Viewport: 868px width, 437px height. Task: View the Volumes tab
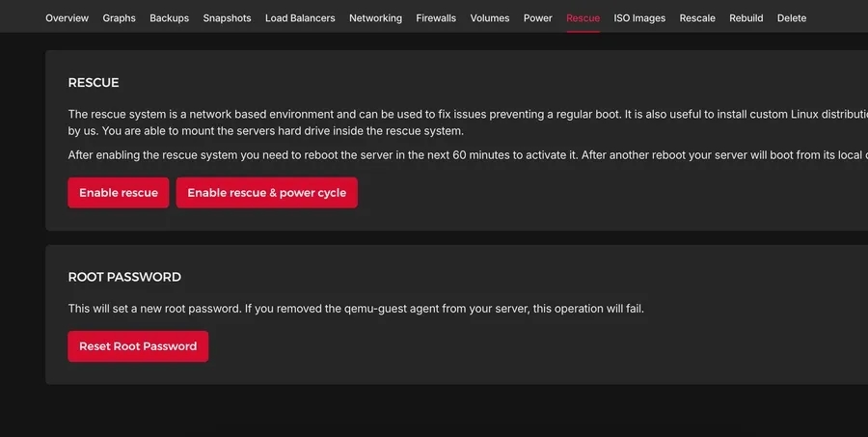(490, 18)
